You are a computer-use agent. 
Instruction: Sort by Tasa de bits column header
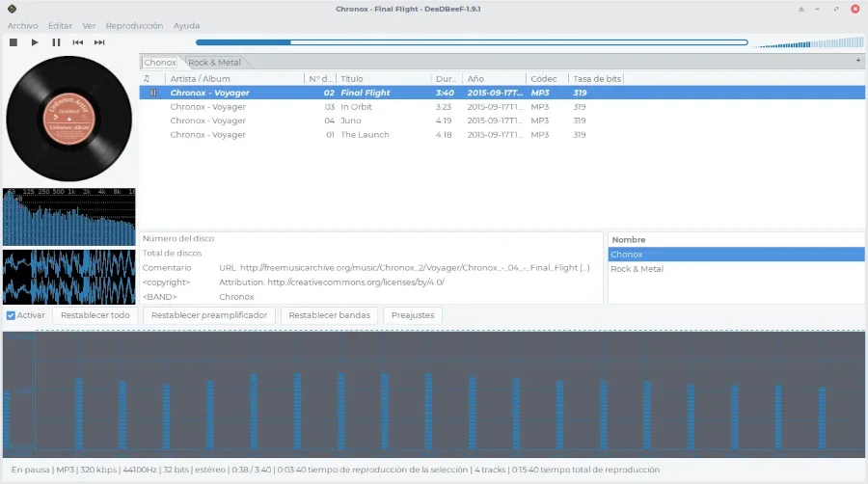point(596,78)
